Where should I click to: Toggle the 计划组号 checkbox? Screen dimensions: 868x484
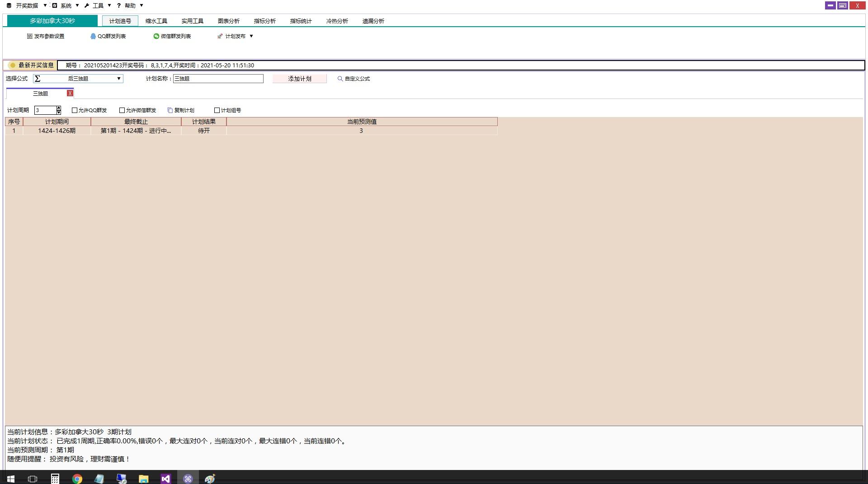pos(217,110)
